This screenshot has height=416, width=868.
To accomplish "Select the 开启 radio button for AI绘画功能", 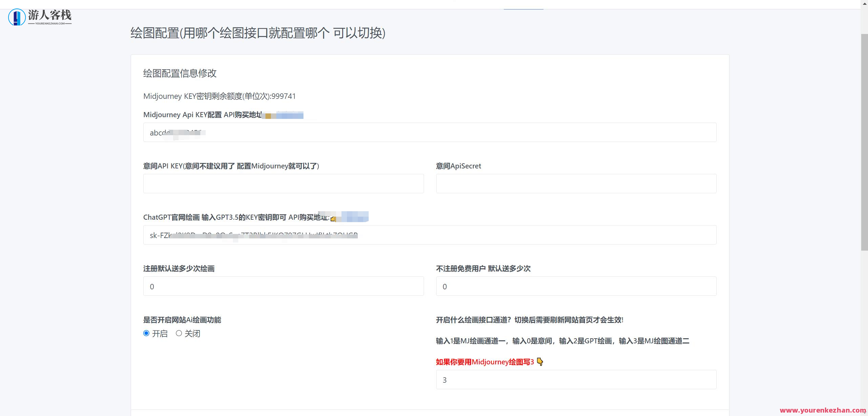I will [x=146, y=333].
